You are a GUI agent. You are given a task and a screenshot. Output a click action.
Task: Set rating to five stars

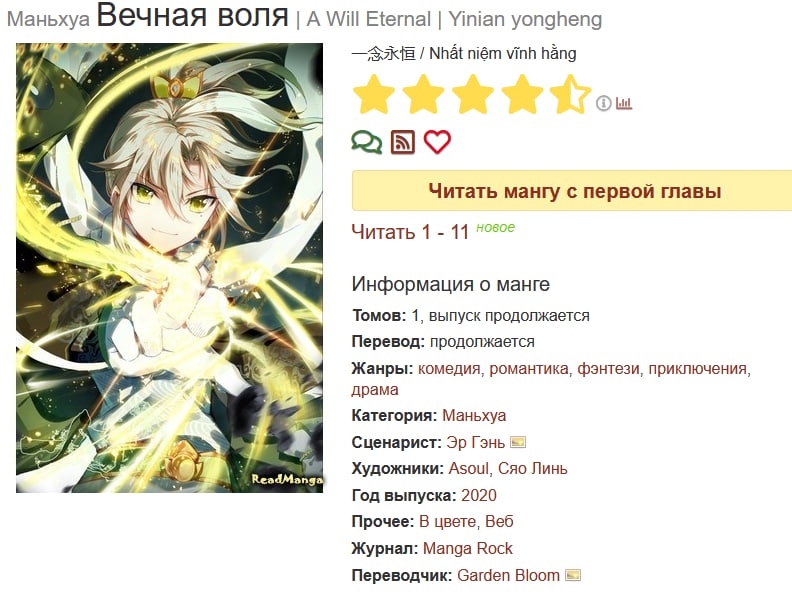tap(571, 94)
